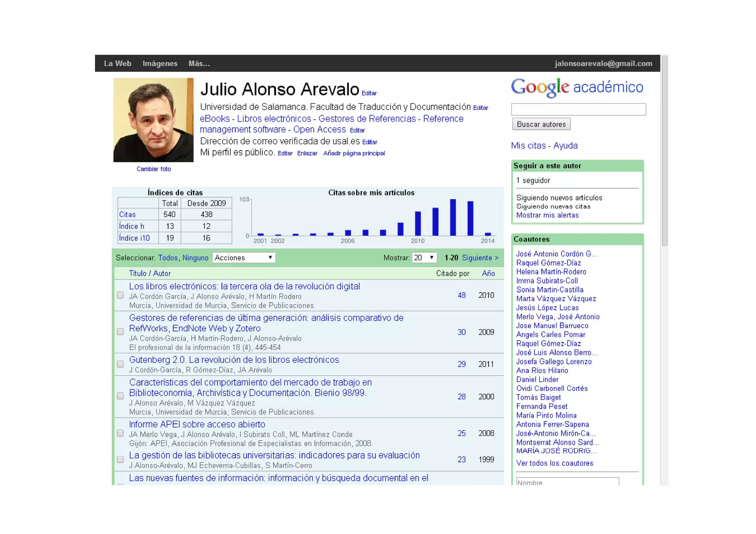The image size is (756, 534).
Task: Open coauthor Helena Martín-Rodero profile
Action: (551, 272)
